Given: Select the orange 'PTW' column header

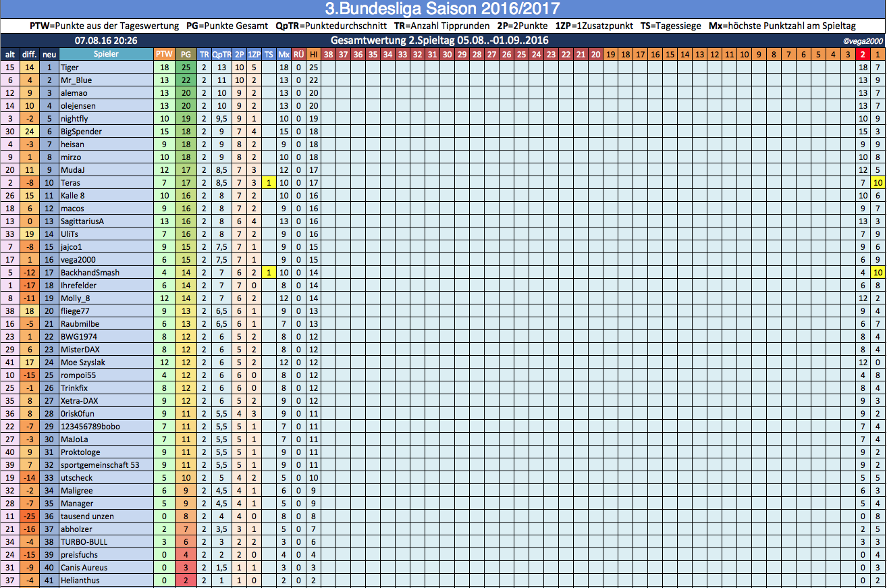Looking at the screenshot, I should [164, 54].
